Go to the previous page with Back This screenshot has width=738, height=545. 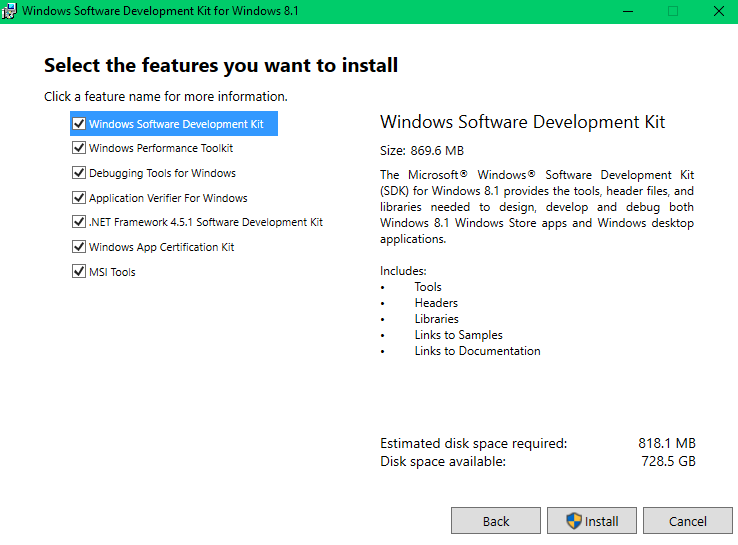496,521
